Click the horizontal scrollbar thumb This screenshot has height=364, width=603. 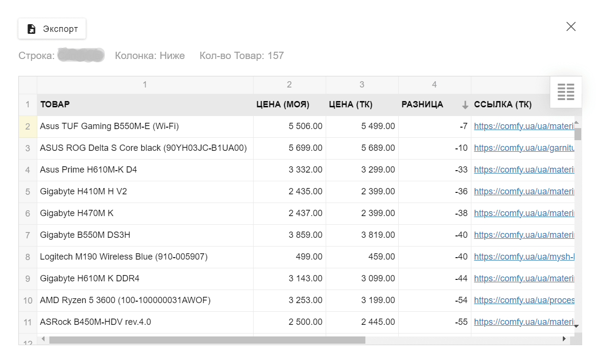(x=207, y=340)
